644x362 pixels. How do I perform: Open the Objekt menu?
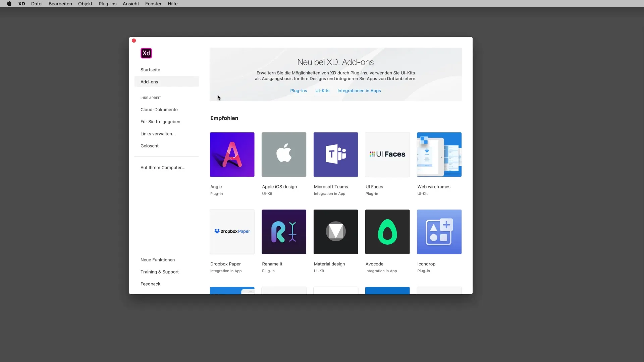[x=85, y=4]
